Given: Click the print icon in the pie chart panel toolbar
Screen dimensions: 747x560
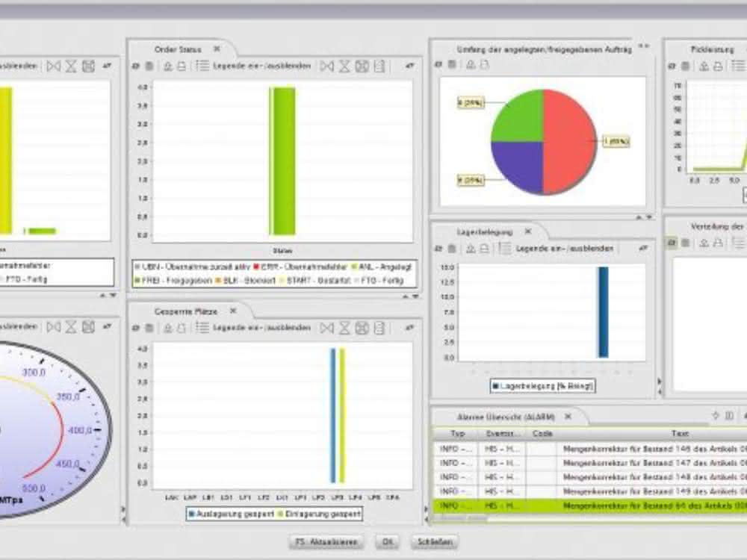Looking at the screenshot, I should [x=485, y=64].
